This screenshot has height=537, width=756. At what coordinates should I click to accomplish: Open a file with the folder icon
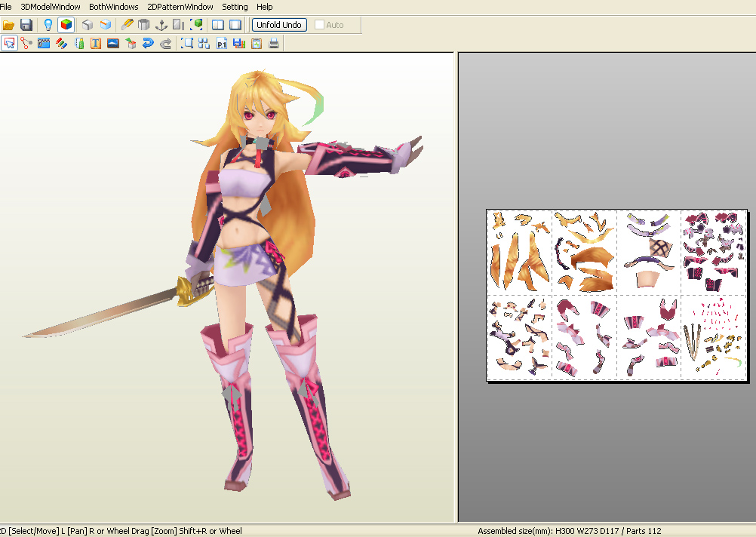9,25
